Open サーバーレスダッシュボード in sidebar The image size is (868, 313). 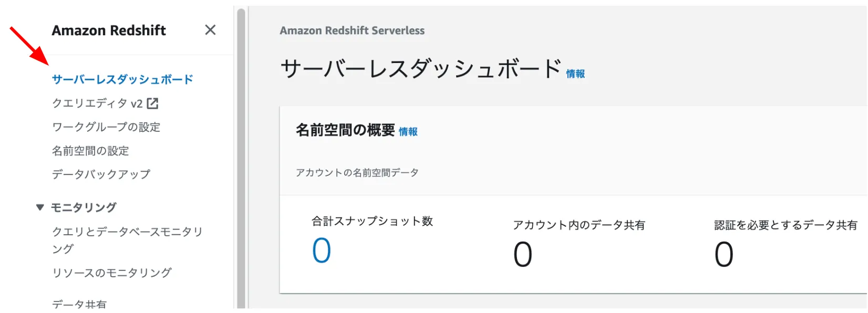(122, 79)
